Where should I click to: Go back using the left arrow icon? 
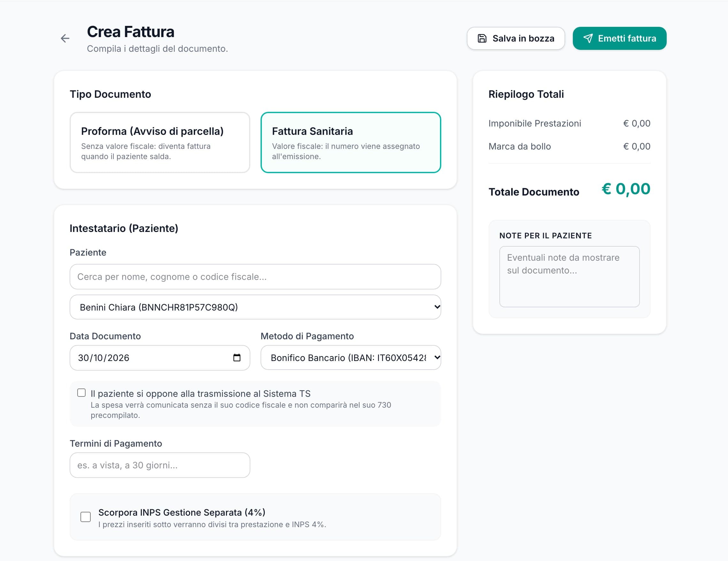coord(65,38)
